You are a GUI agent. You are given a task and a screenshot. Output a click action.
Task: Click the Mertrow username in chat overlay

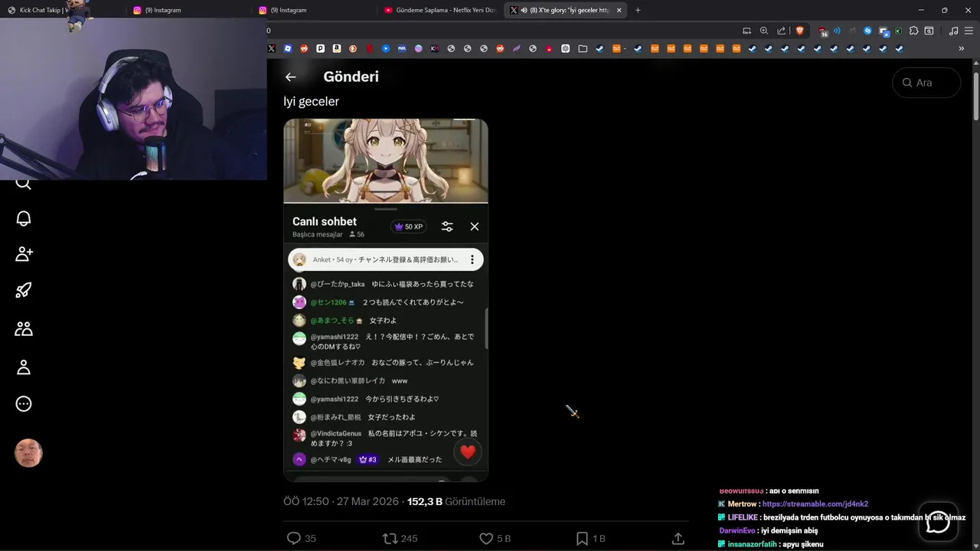coord(742,504)
